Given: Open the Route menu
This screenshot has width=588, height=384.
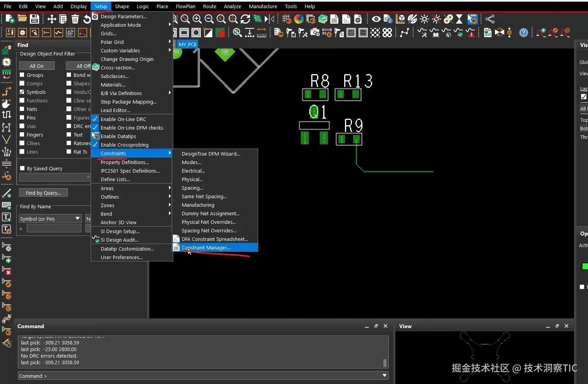Looking at the screenshot, I should pos(209,6).
